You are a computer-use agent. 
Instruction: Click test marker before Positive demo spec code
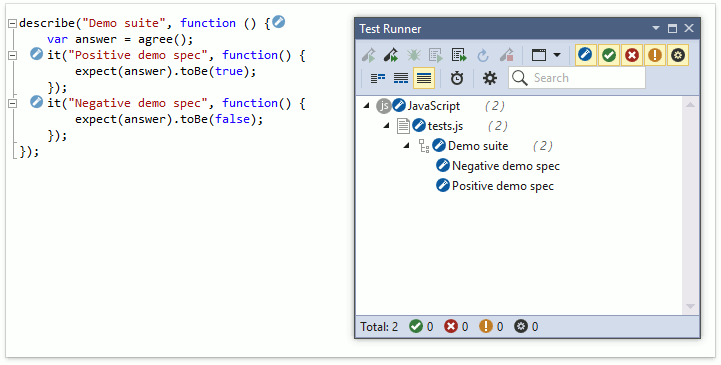(x=36, y=54)
